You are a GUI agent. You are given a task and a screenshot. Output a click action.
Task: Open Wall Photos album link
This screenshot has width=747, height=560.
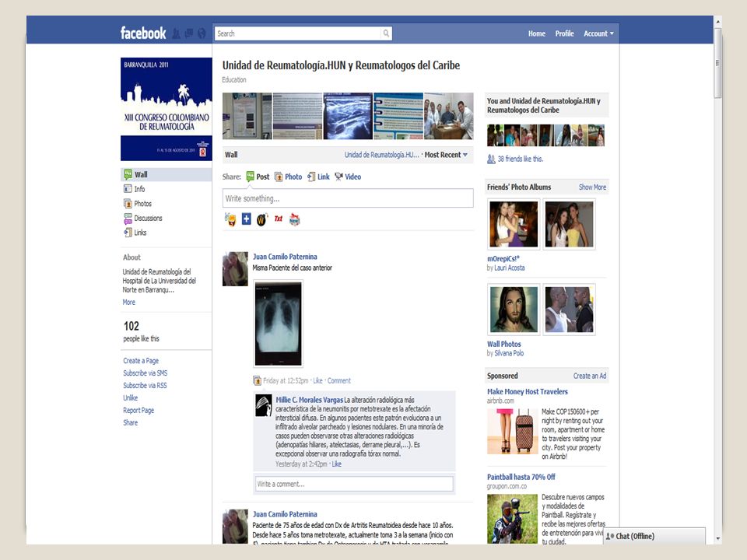click(503, 344)
